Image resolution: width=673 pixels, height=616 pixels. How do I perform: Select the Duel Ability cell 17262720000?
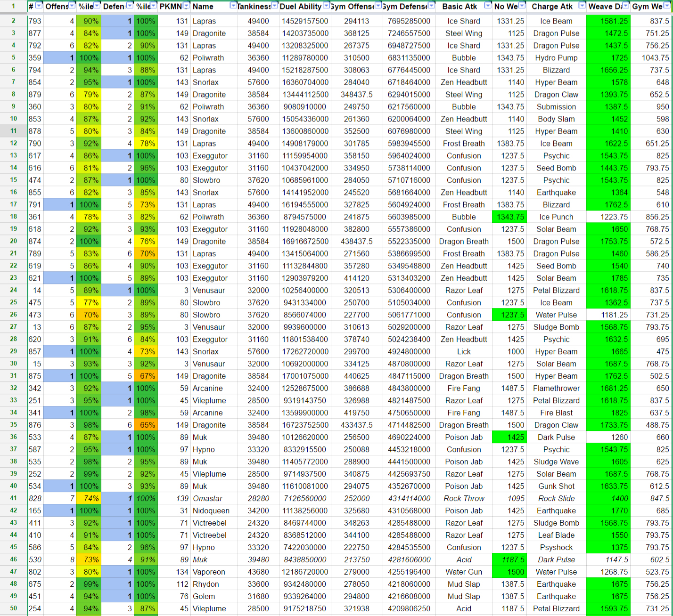(x=304, y=352)
